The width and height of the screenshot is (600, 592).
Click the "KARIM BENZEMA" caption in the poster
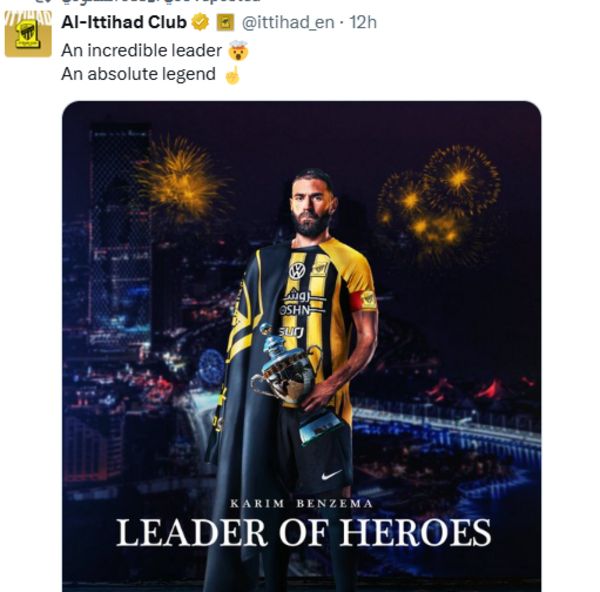(302, 502)
